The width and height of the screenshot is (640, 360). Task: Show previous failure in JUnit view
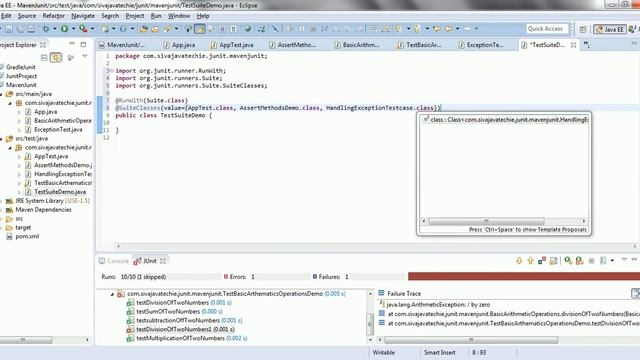[x=530, y=260]
